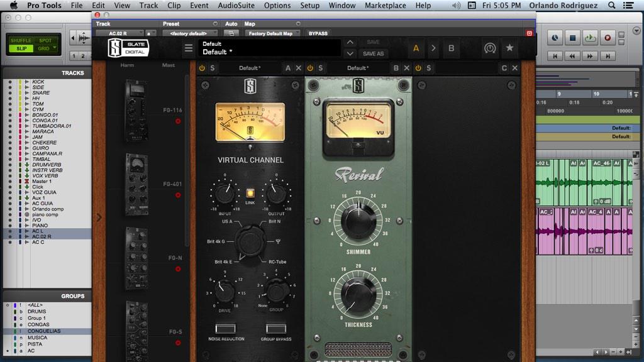Open the Track menu
644x362 pixels.
[x=148, y=5]
